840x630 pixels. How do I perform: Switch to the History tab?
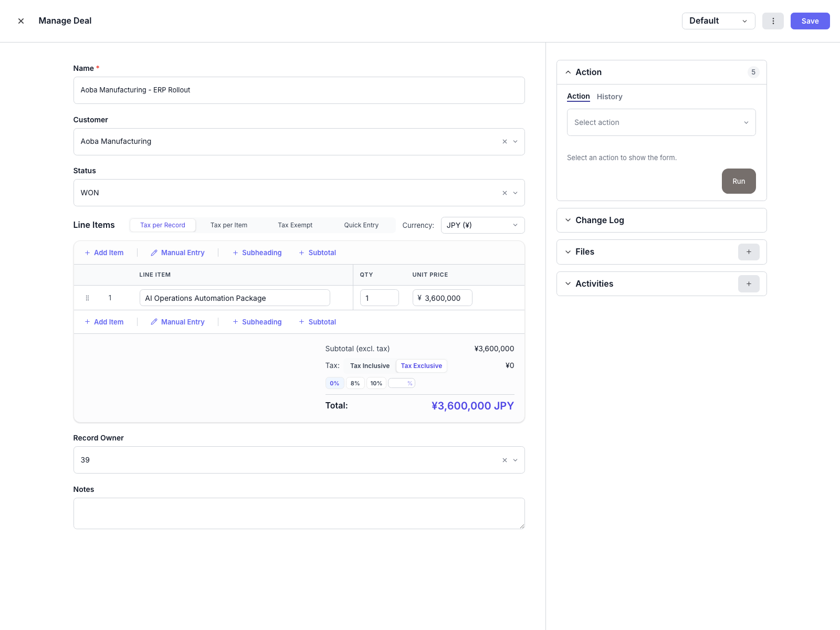(610, 97)
